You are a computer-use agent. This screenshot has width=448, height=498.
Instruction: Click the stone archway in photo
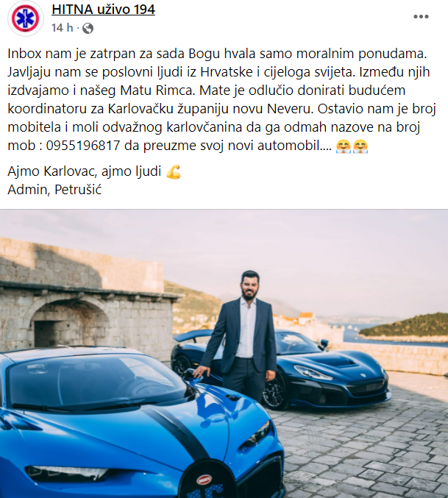tap(68, 323)
